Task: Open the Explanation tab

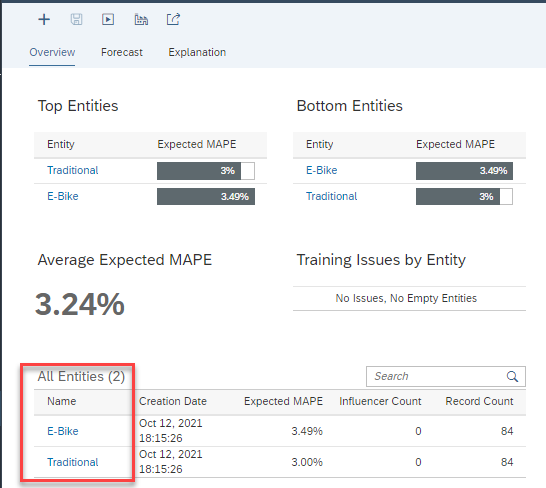Action: (x=197, y=52)
